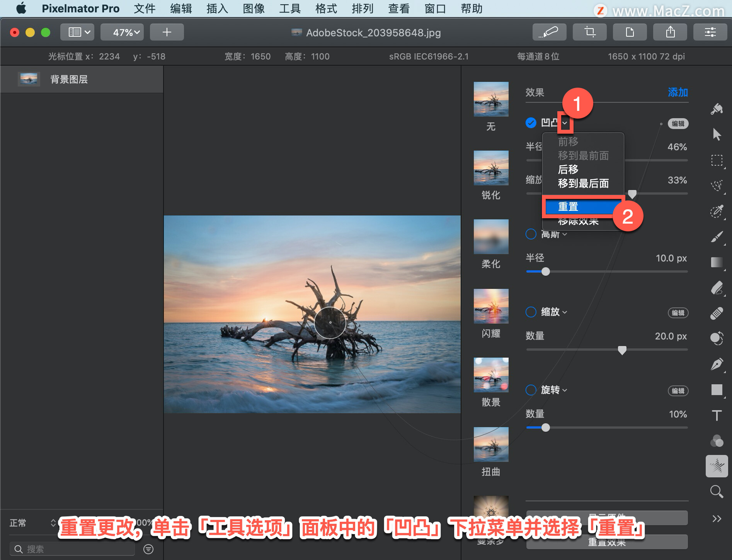Select the 扭曲 effect preset thumbnail
Screen dimensions: 732x560
(491, 445)
